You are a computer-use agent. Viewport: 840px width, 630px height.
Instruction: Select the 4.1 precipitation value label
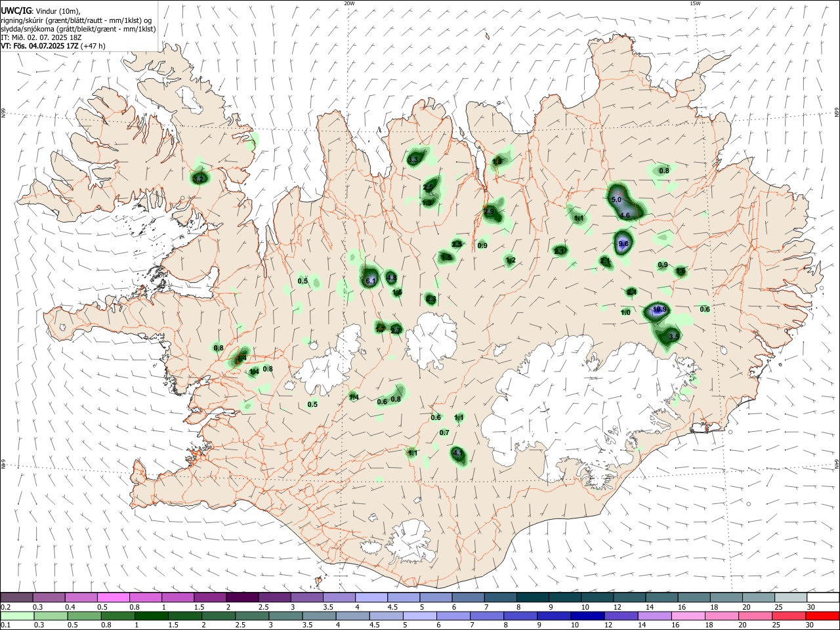pyautogui.click(x=458, y=453)
